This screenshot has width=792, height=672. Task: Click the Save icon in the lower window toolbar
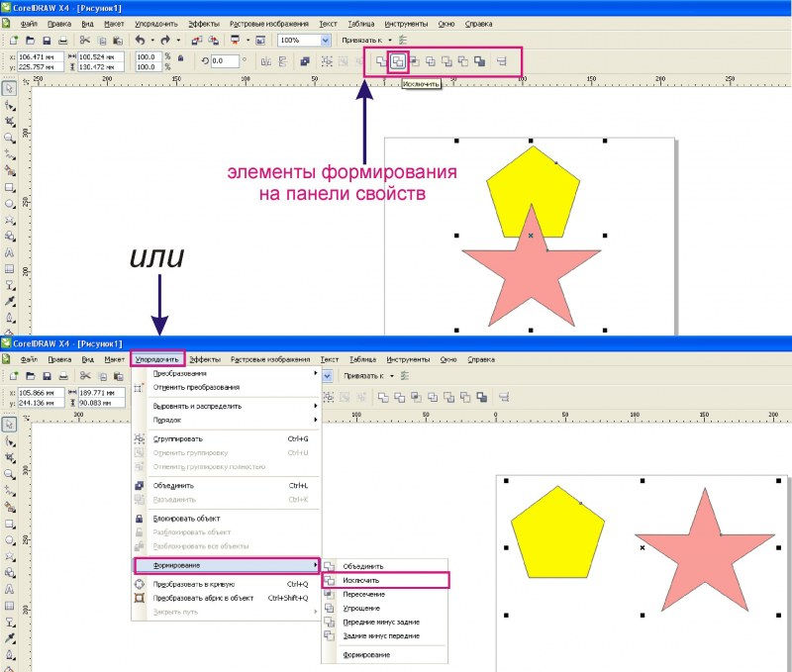coord(47,376)
